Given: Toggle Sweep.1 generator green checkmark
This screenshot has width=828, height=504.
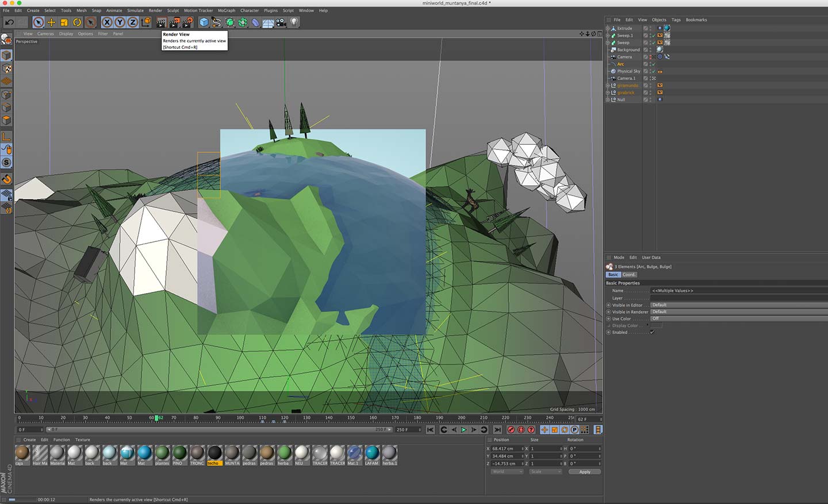Looking at the screenshot, I should (x=653, y=36).
